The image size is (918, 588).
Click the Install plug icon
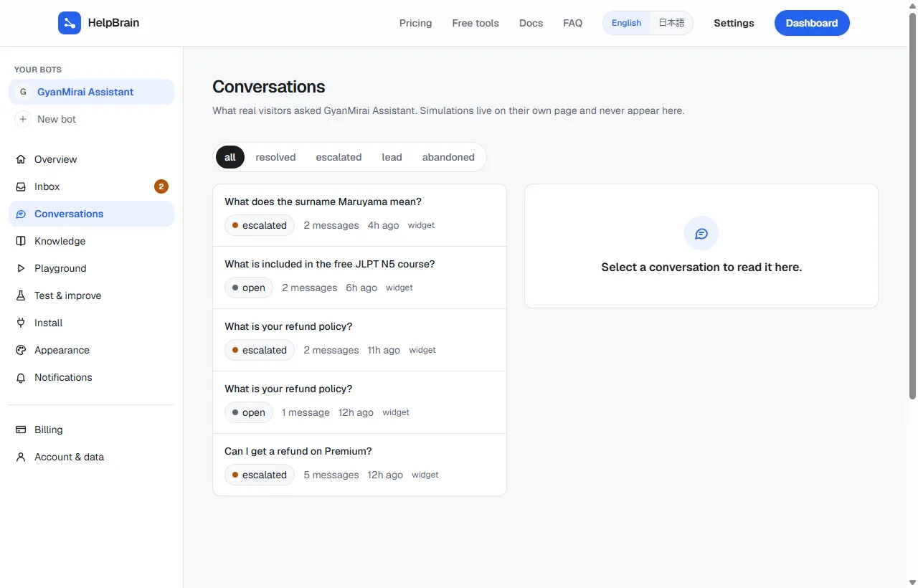pos(21,323)
